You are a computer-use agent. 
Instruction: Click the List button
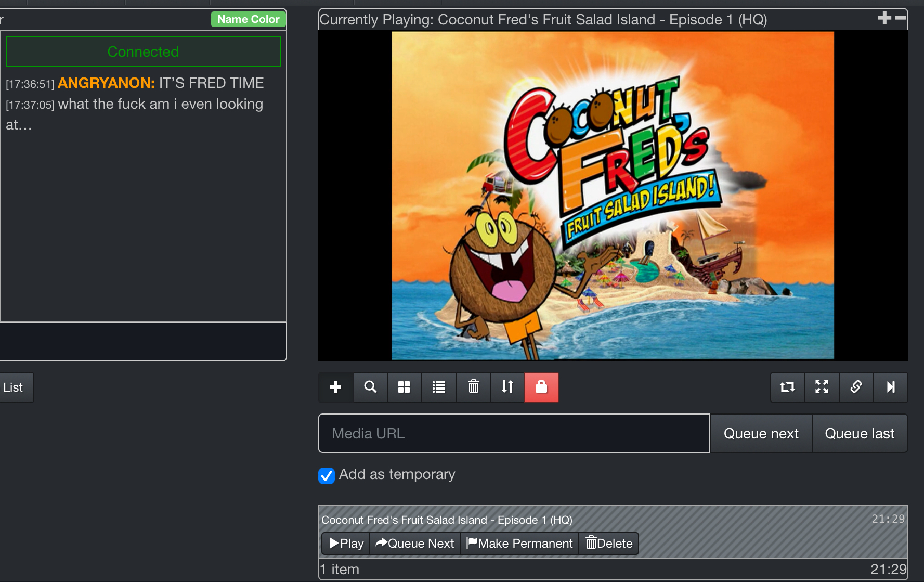tap(16, 387)
